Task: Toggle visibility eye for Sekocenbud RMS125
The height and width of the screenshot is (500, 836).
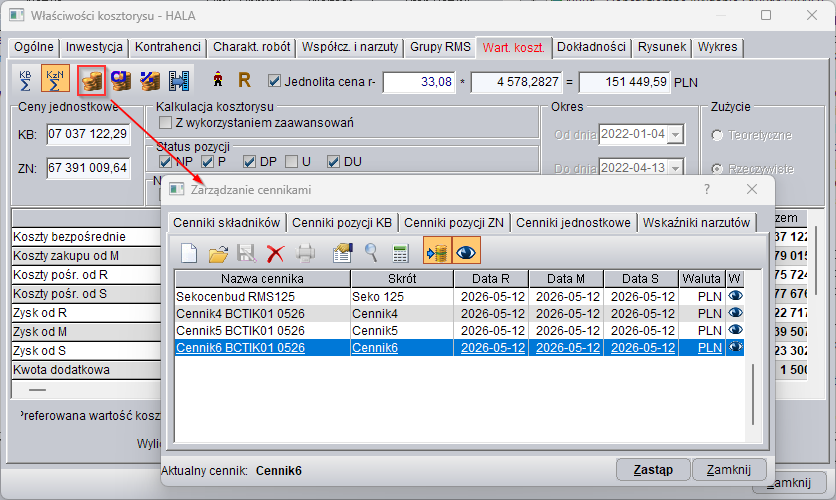Action: tap(735, 296)
